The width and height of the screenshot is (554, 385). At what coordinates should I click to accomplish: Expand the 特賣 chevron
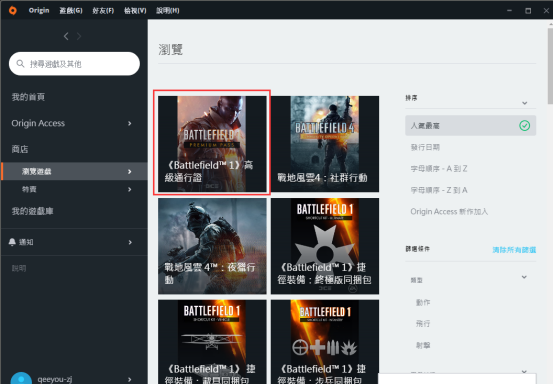130,189
